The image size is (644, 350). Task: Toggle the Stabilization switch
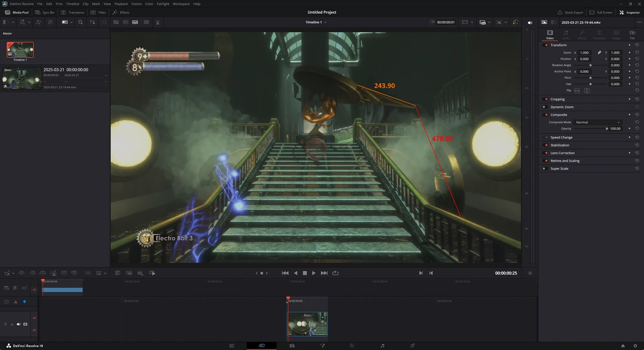pos(546,145)
